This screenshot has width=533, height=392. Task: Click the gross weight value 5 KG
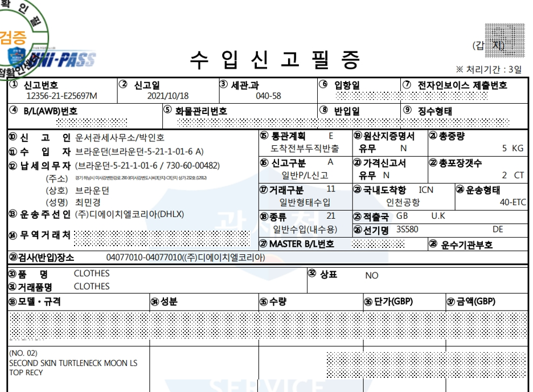512,149
